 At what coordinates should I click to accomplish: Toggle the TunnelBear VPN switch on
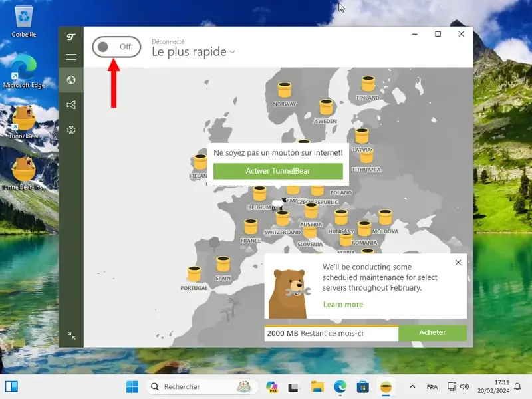coord(116,47)
